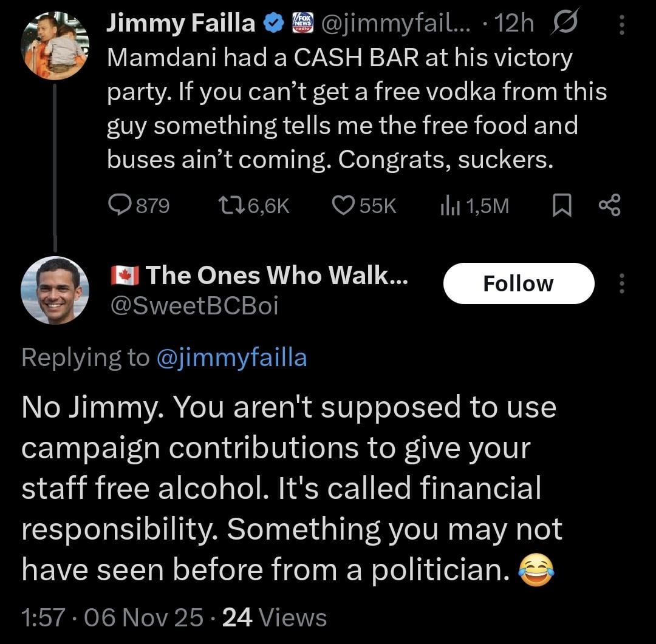View analytics for the 1,5M views tweet
This screenshot has width=656, height=644.
click(474, 206)
